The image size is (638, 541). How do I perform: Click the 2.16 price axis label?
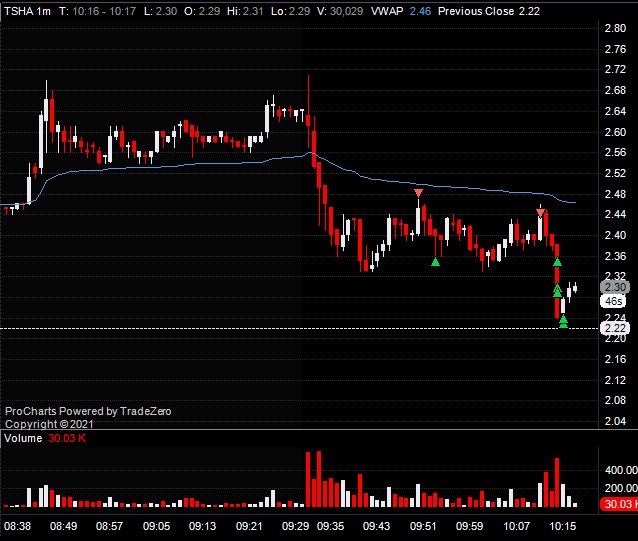point(615,359)
